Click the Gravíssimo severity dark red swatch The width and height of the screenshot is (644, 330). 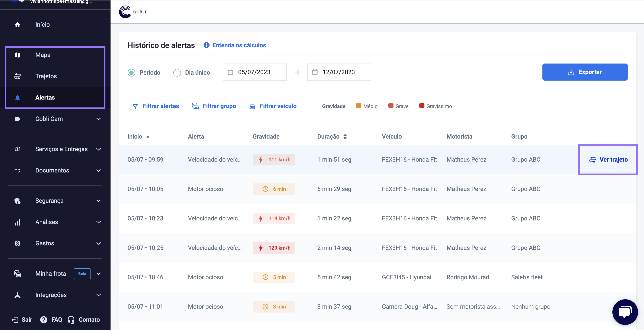(421, 106)
